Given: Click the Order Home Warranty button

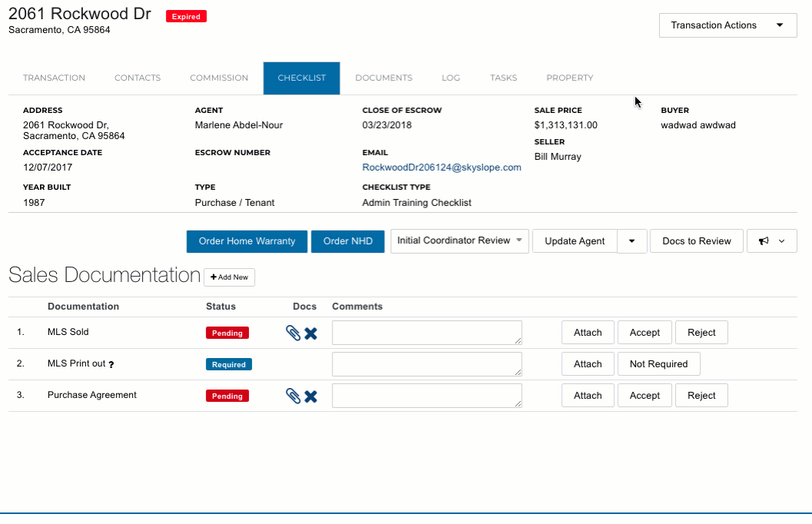Looking at the screenshot, I should pyautogui.click(x=247, y=241).
